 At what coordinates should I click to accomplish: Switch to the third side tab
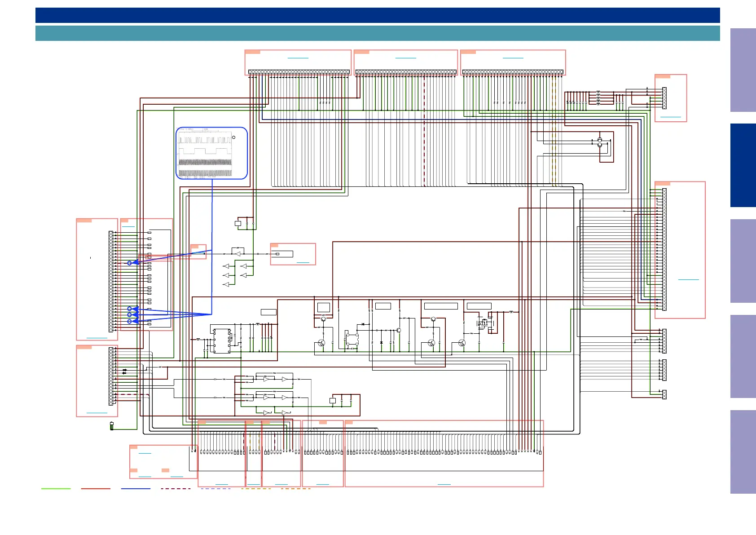coord(743,261)
